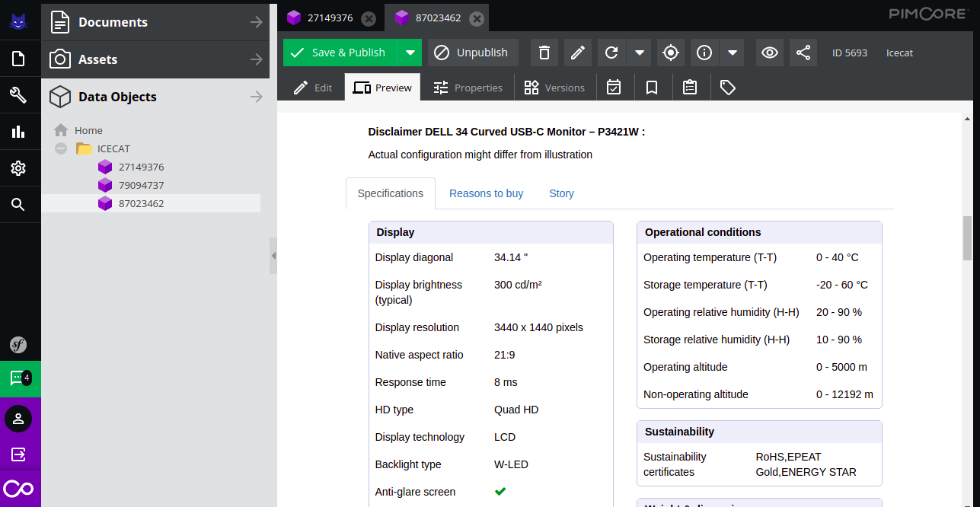Click the purple infinity icon at bottom
The height and width of the screenshot is (507, 980).
[x=18, y=489]
